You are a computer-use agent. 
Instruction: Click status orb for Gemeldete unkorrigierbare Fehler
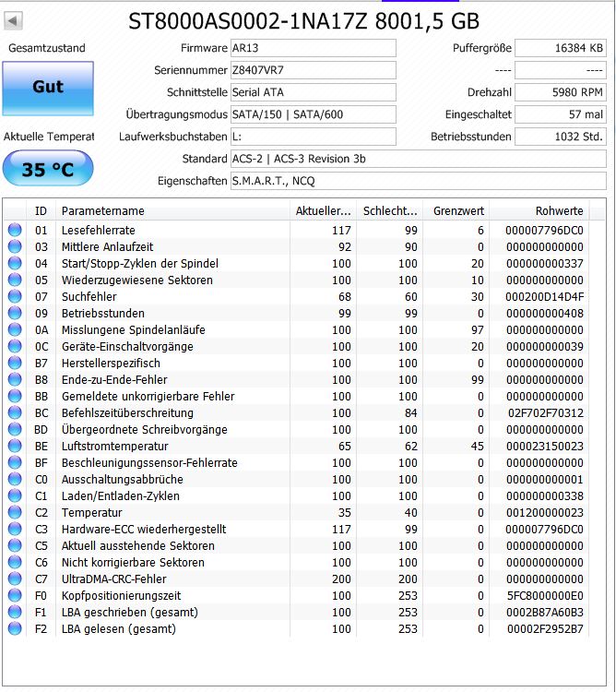15,397
